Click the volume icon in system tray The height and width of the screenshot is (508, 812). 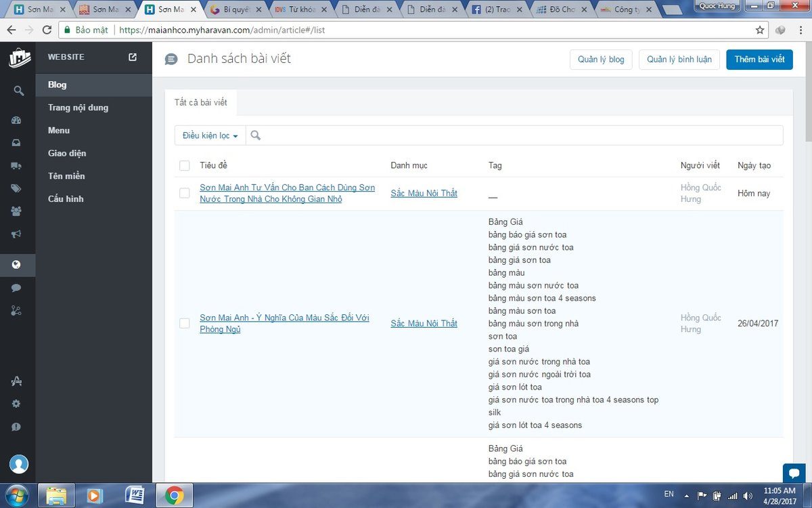click(x=746, y=495)
